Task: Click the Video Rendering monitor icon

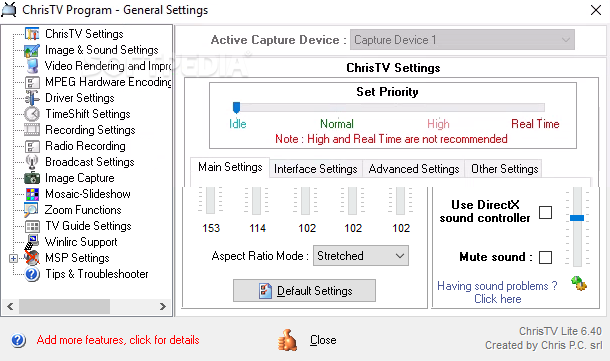Action: [32, 66]
